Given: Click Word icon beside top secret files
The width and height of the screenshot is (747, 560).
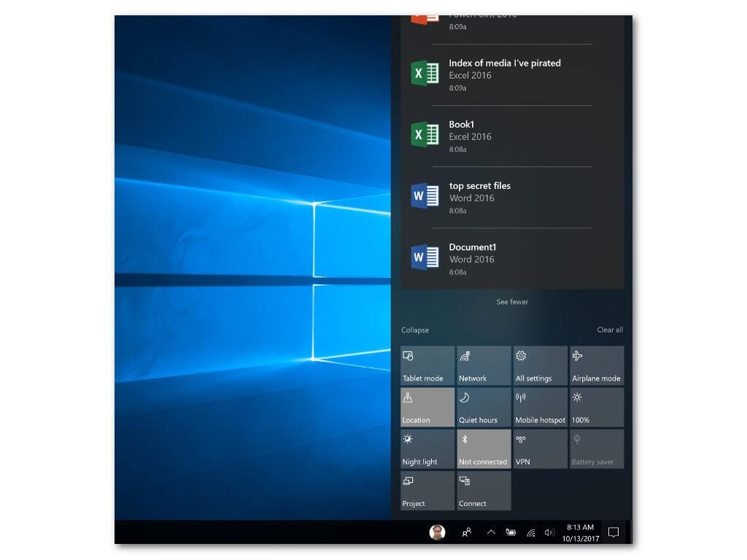Looking at the screenshot, I should pos(425,195).
